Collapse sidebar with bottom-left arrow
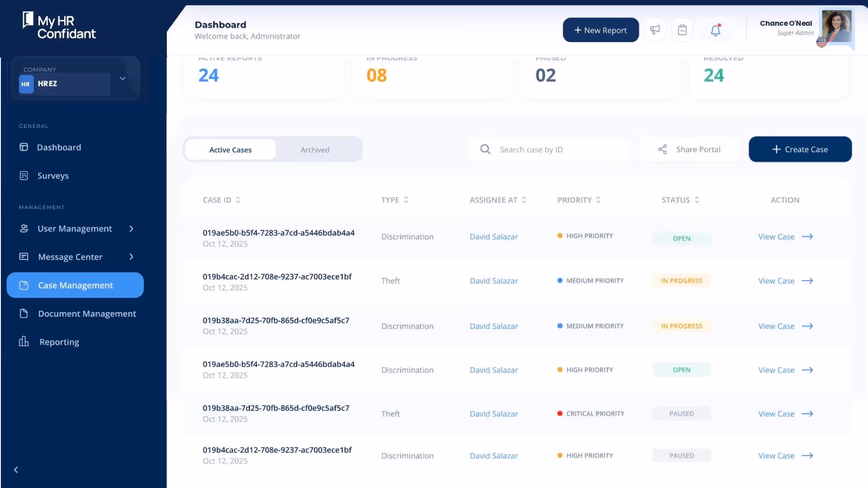The width and height of the screenshot is (868, 488). click(16, 469)
